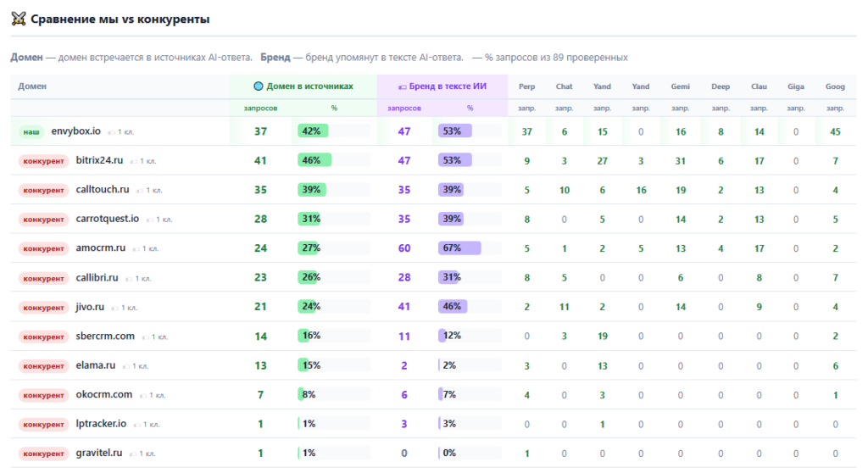Click the keyword icon next to envybox.io

click(111, 132)
